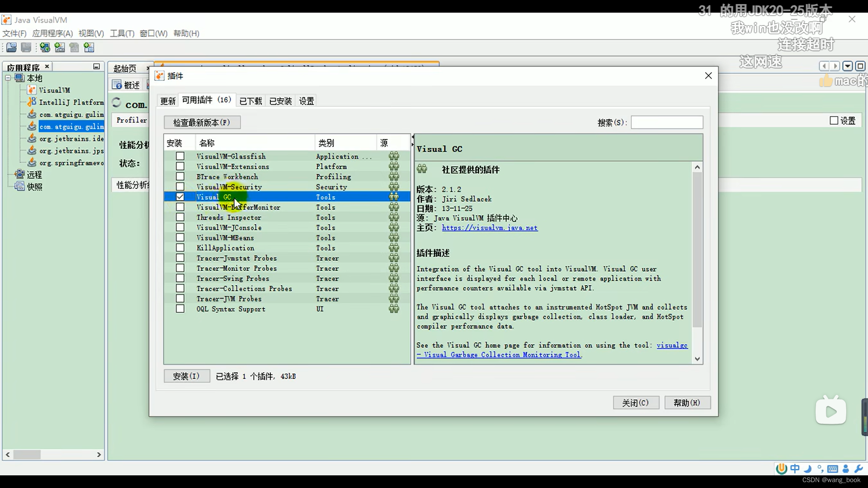The height and width of the screenshot is (488, 868).
Task: Open the 窗口(W) menu
Action: [x=154, y=33]
